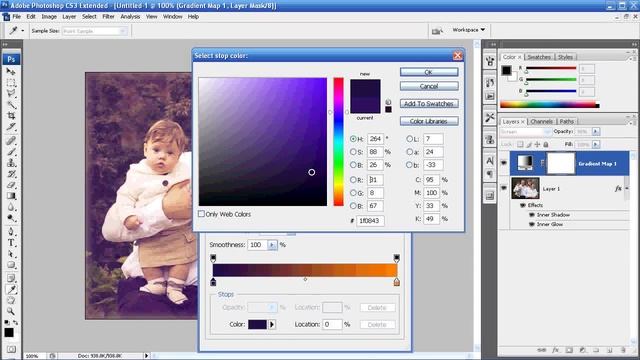The height and width of the screenshot is (360, 640).
Task: Select the Shape tool
Action: (x=11, y=265)
